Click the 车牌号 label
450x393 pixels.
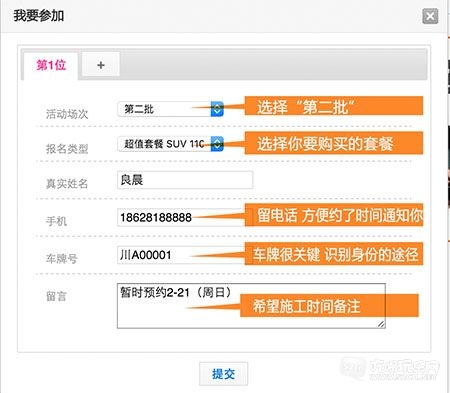point(62,259)
